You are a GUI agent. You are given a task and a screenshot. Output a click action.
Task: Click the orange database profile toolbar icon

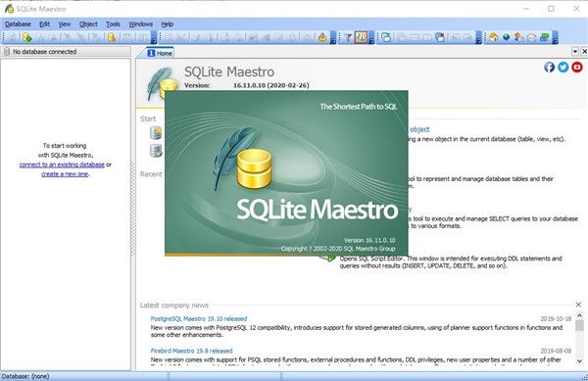(x=112, y=37)
